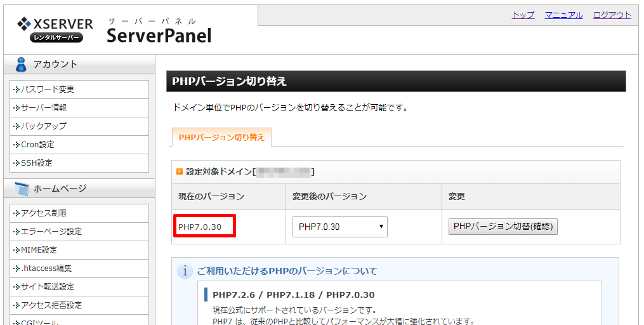Click the orange domain marker icon
644x325 pixels.
click(180, 171)
